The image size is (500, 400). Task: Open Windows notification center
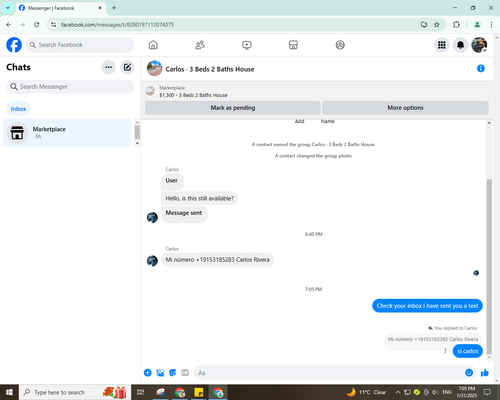487,392
